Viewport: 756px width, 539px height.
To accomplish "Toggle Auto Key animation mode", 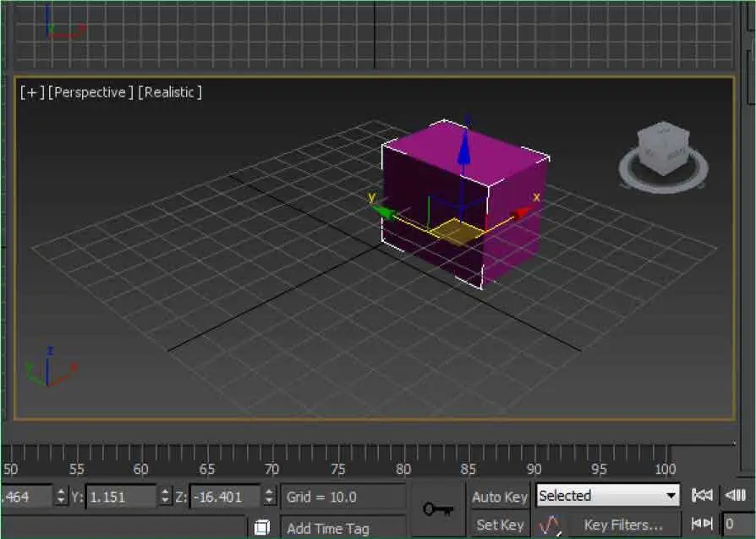I will (500, 497).
